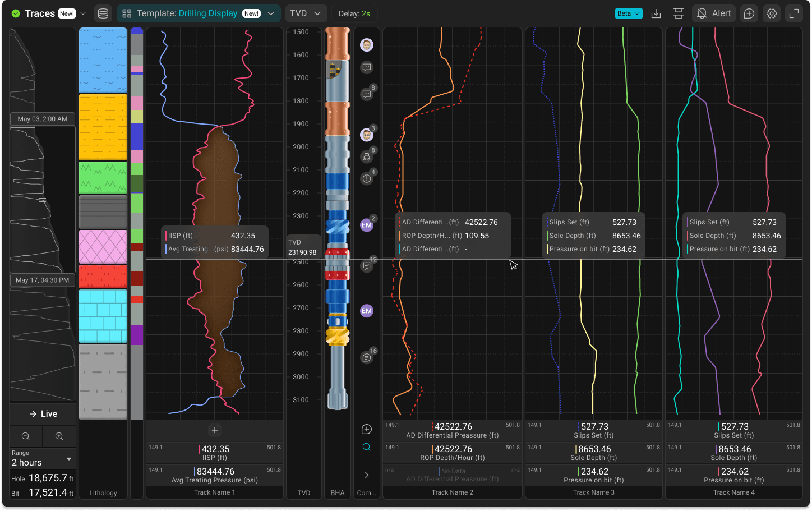Click the green status check icon
The height and width of the screenshot is (511, 812).
pyautogui.click(x=16, y=13)
